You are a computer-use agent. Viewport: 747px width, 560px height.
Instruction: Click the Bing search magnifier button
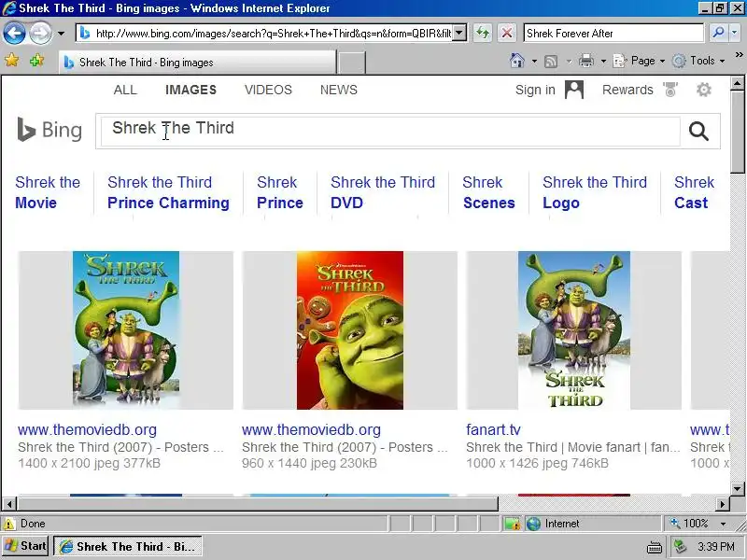(x=698, y=131)
